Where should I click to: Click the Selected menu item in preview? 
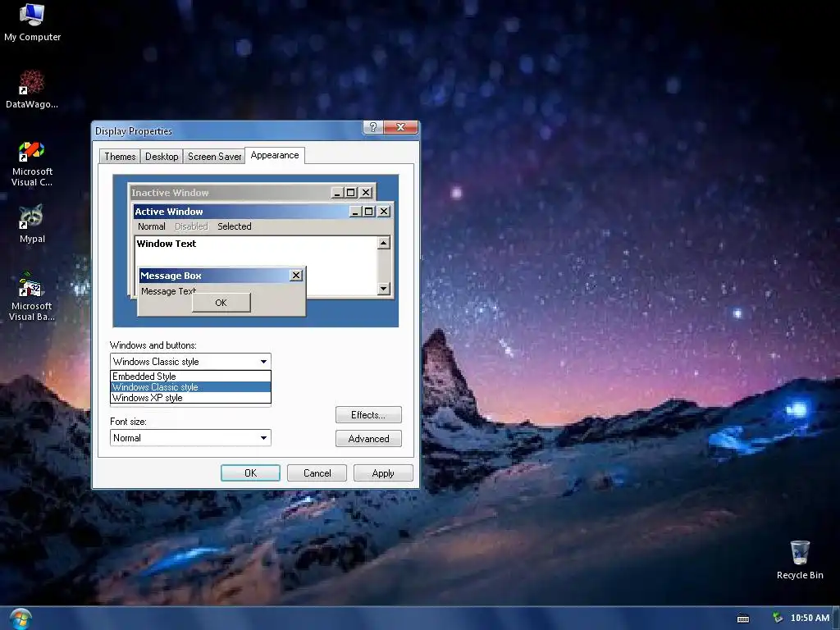tap(234, 226)
